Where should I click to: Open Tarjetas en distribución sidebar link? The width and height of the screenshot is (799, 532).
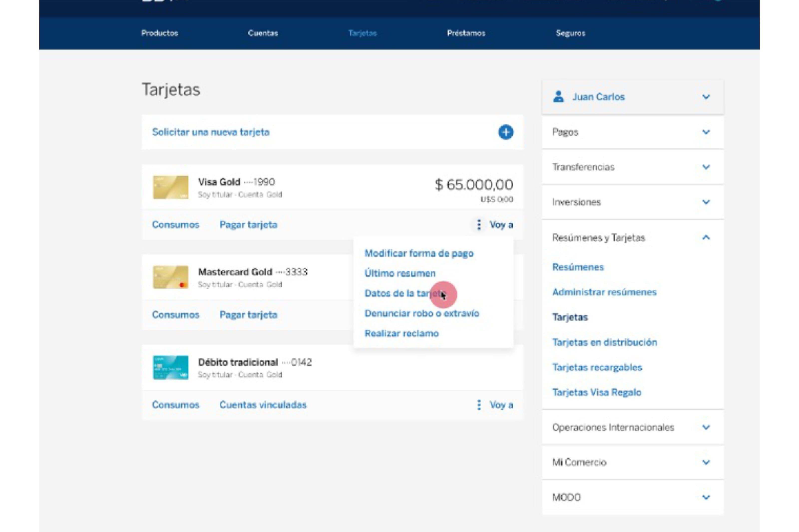(604, 342)
